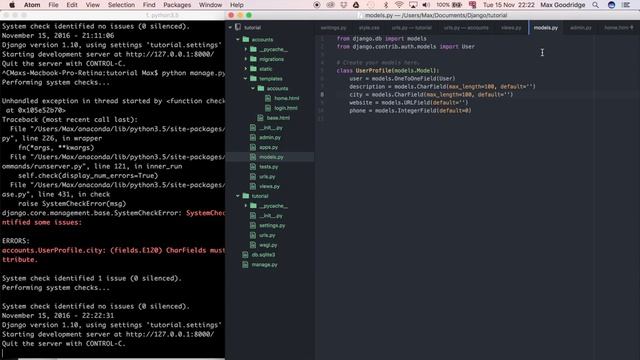Click the home.html file icon
This screenshot has height=360, width=640.
tap(268, 98)
